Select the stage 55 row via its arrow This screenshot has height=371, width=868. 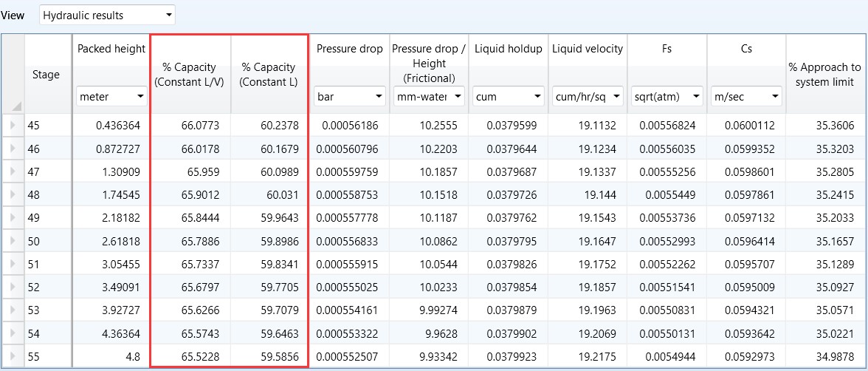click(x=13, y=355)
